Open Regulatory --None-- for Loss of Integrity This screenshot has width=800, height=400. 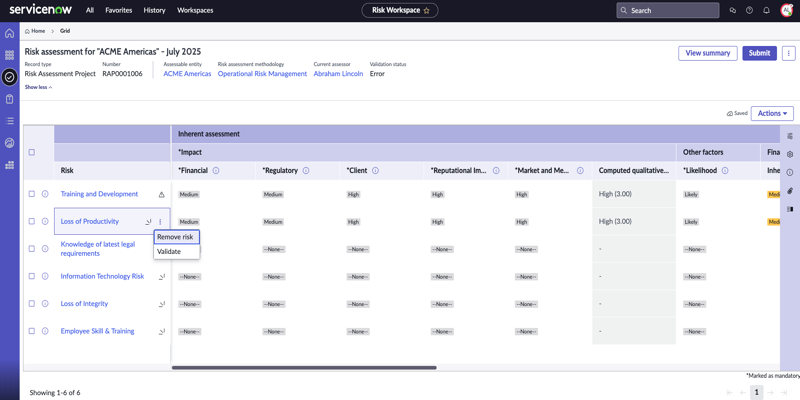point(273,304)
